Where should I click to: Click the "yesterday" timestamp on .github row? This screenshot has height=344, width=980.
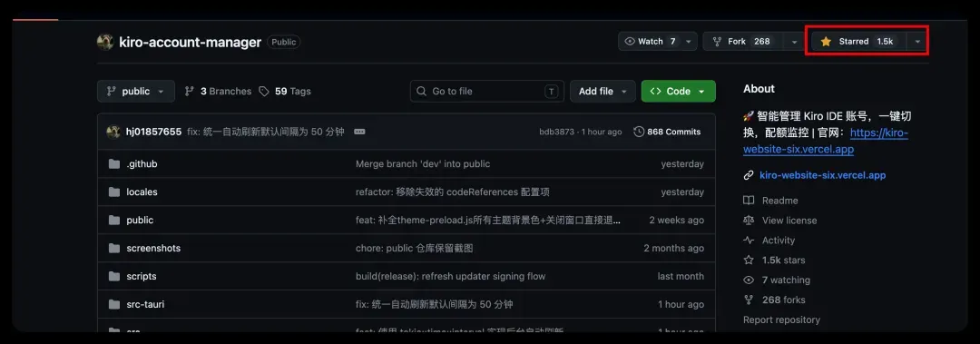pyautogui.click(x=682, y=164)
